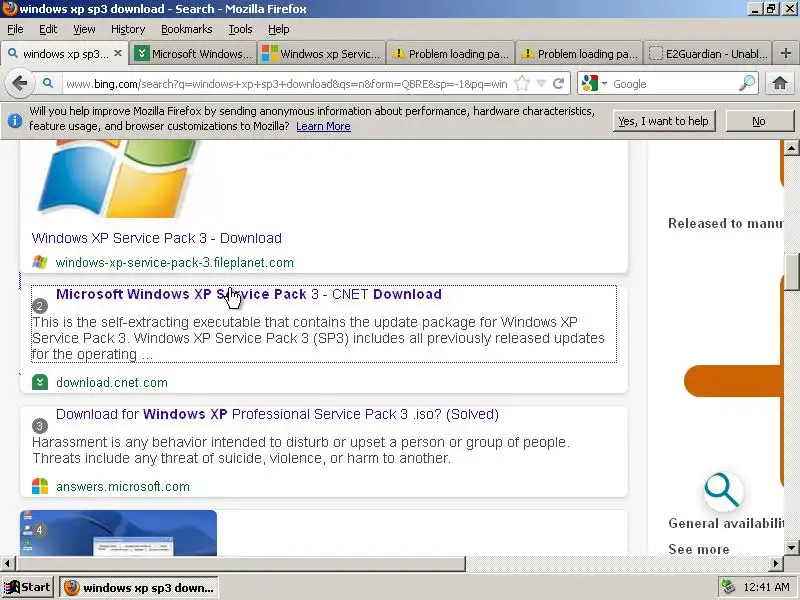Image resolution: width=800 pixels, height=600 pixels.
Task: Open the Learn More link
Action: click(x=323, y=126)
